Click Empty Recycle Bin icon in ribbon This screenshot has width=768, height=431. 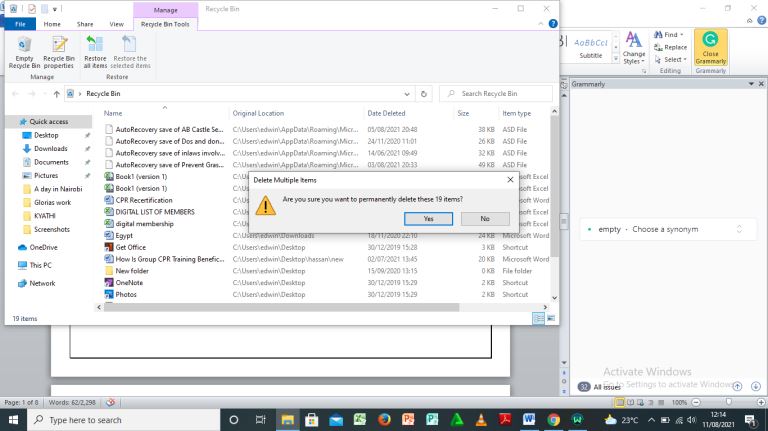tap(24, 52)
